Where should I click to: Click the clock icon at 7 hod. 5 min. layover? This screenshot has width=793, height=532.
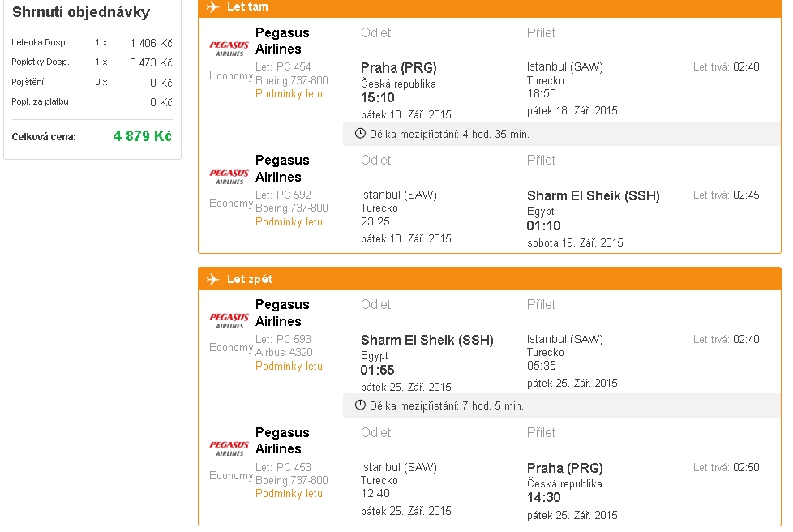tap(360, 405)
